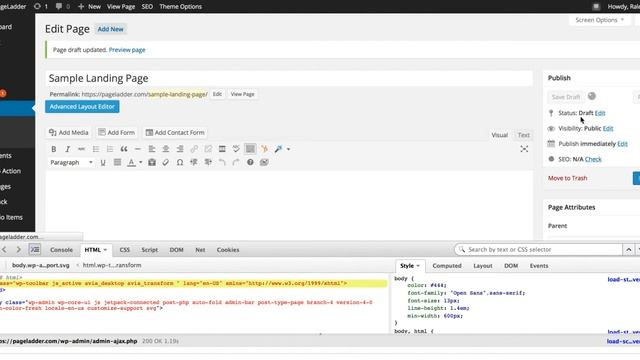Align text left
Image resolution: width=640 pixels, height=360 pixels.
tap(151, 149)
